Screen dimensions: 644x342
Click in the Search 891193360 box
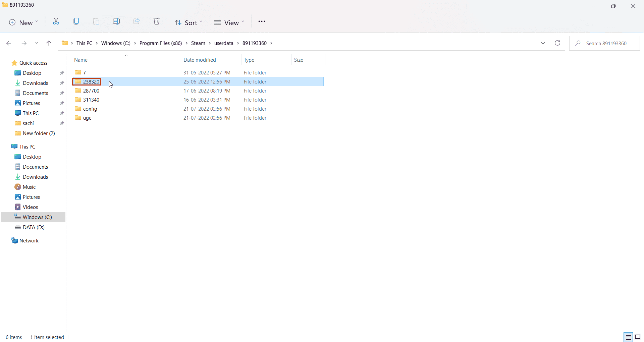coord(604,43)
